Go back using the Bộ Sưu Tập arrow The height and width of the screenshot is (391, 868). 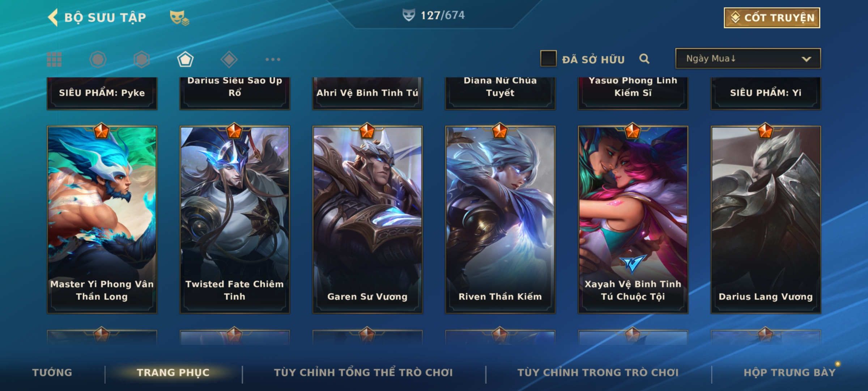(x=53, y=17)
